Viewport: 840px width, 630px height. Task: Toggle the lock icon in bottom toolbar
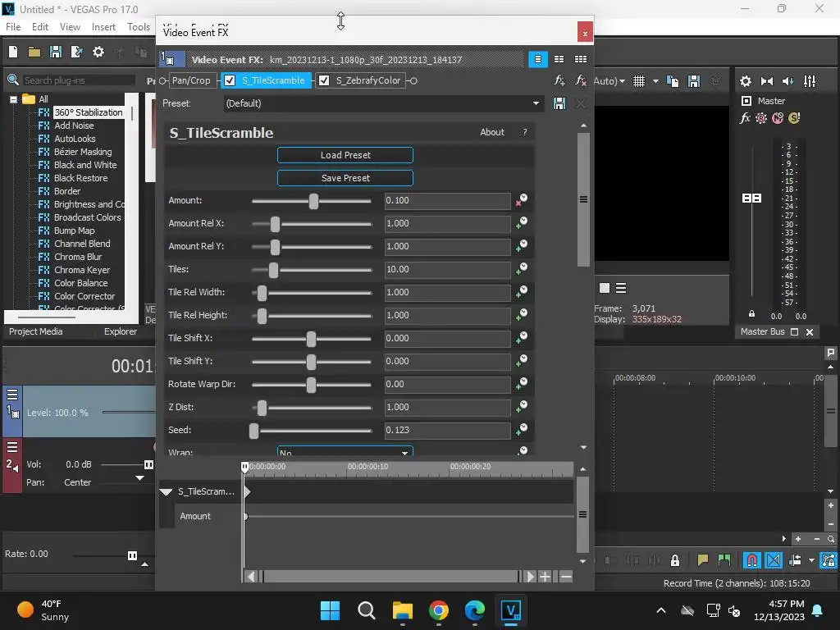(675, 560)
